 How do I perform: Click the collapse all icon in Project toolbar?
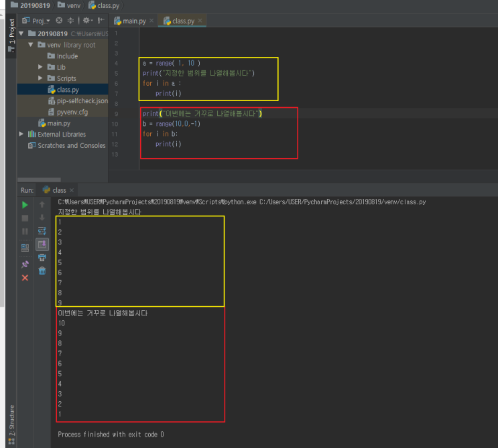pyautogui.click(x=70, y=21)
